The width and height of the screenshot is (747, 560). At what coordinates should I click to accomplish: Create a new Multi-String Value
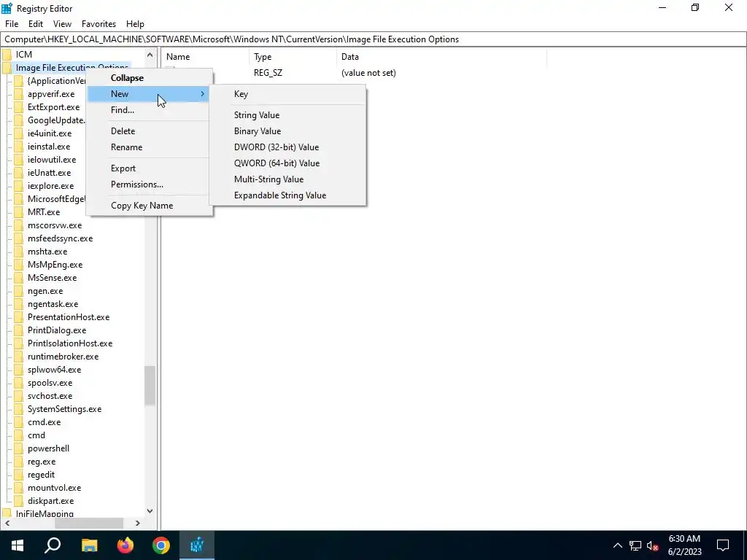pyautogui.click(x=287, y=179)
